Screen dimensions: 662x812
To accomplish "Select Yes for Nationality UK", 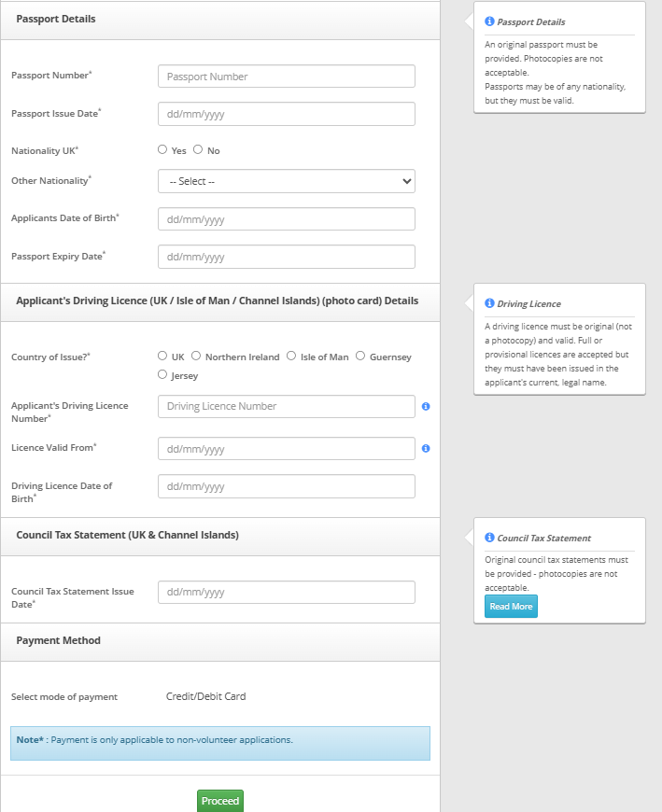I will pyautogui.click(x=162, y=149).
